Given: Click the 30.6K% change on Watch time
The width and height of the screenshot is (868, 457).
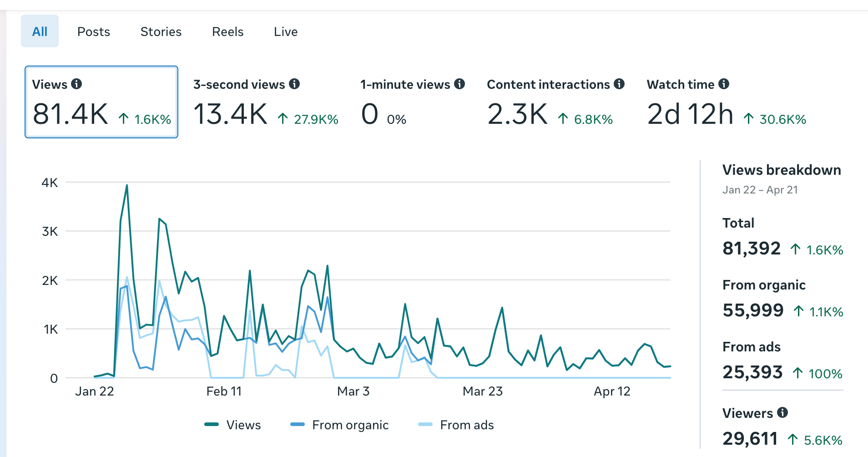Looking at the screenshot, I should pyautogui.click(x=775, y=119).
